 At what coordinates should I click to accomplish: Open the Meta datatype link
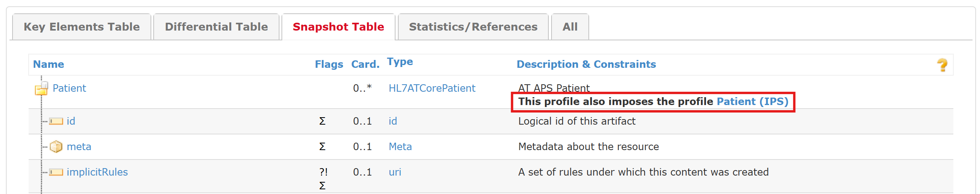click(400, 147)
